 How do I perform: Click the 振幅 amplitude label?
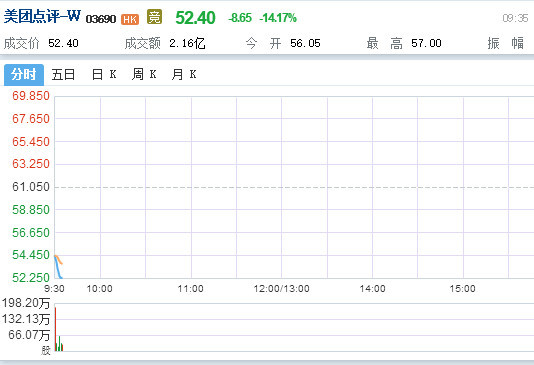point(506,44)
